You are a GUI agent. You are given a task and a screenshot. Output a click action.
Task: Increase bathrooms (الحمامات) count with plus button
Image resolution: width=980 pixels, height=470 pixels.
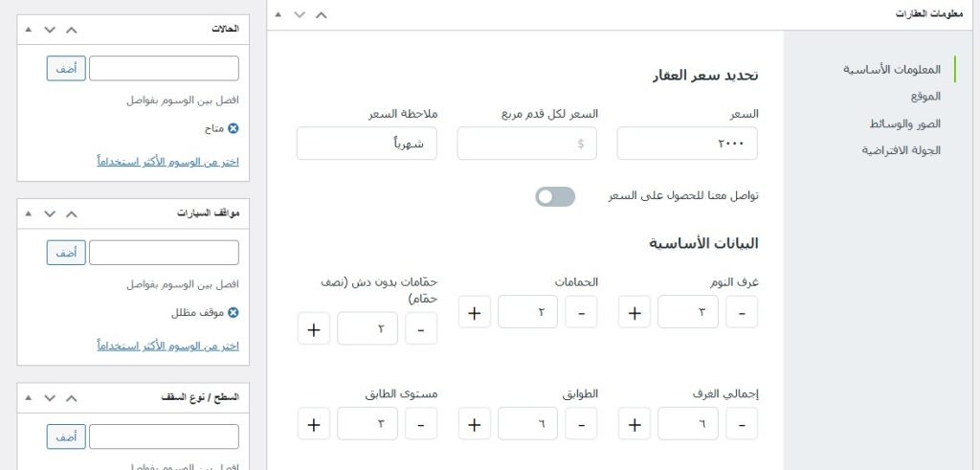pyautogui.click(x=475, y=312)
